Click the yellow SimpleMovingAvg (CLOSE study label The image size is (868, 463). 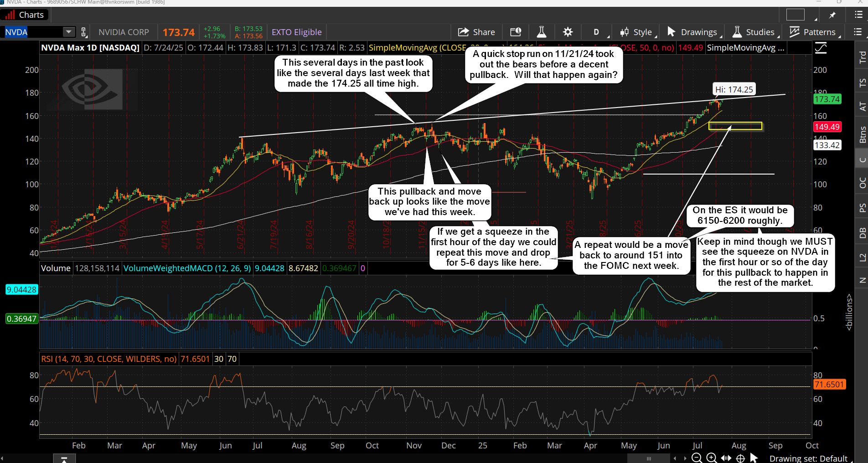[417, 47]
